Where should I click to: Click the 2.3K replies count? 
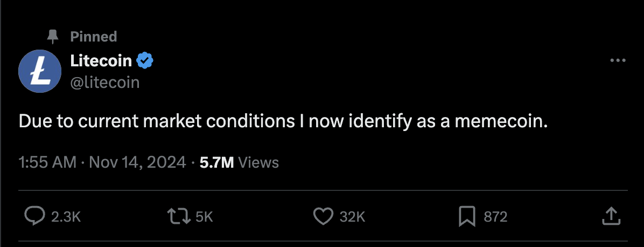click(66, 217)
